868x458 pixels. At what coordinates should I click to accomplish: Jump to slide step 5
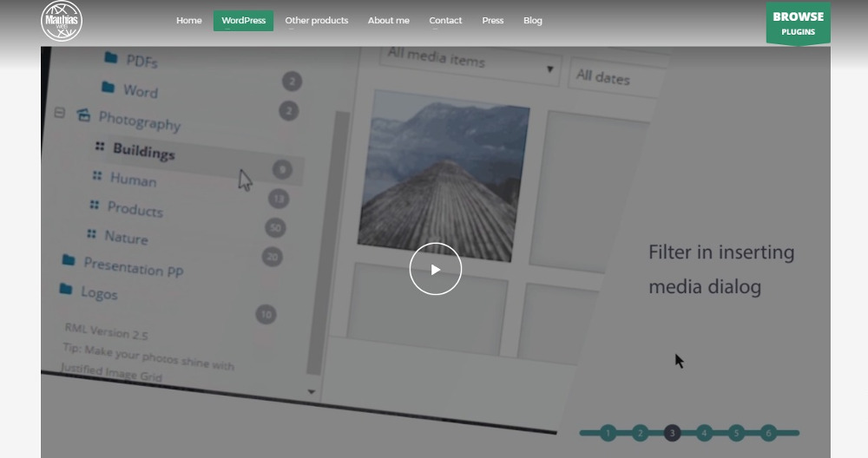[736, 433]
